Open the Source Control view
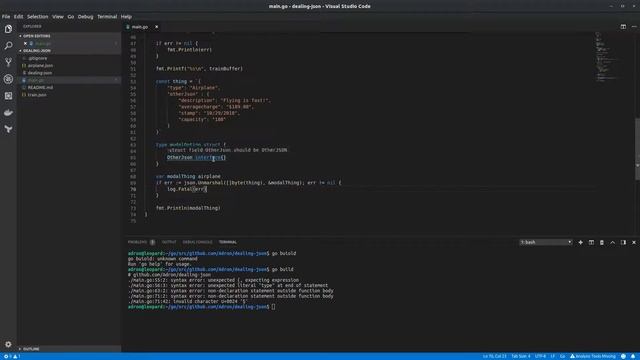 click(8, 62)
